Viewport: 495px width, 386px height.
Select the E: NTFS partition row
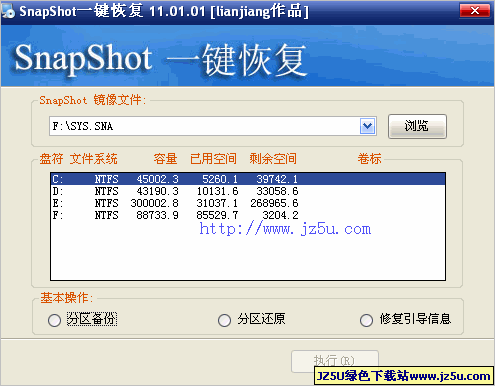[248, 203]
